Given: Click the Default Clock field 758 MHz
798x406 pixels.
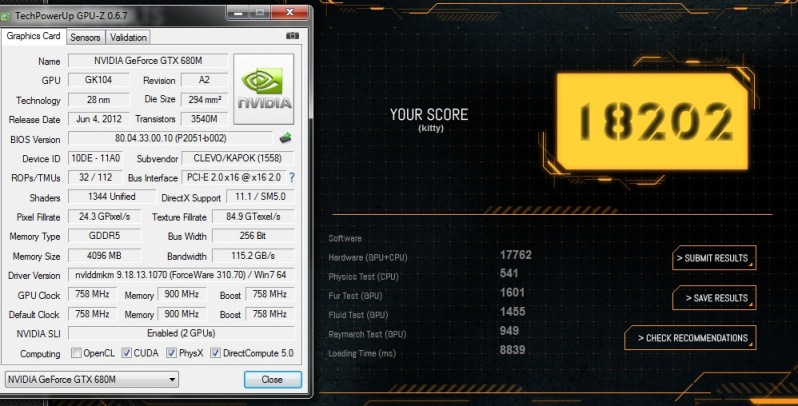Looking at the screenshot, I should coord(92,314).
